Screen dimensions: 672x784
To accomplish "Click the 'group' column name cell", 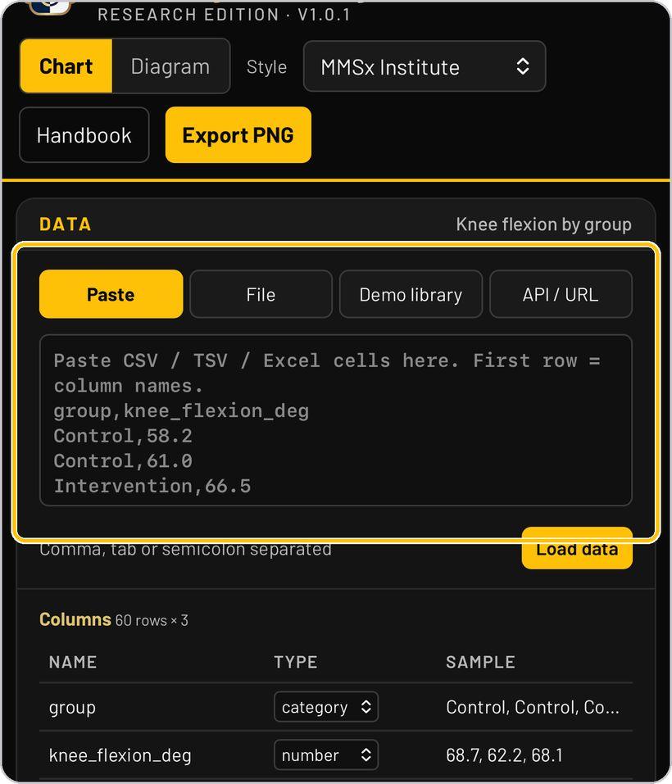I will pyautogui.click(x=72, y=708).
